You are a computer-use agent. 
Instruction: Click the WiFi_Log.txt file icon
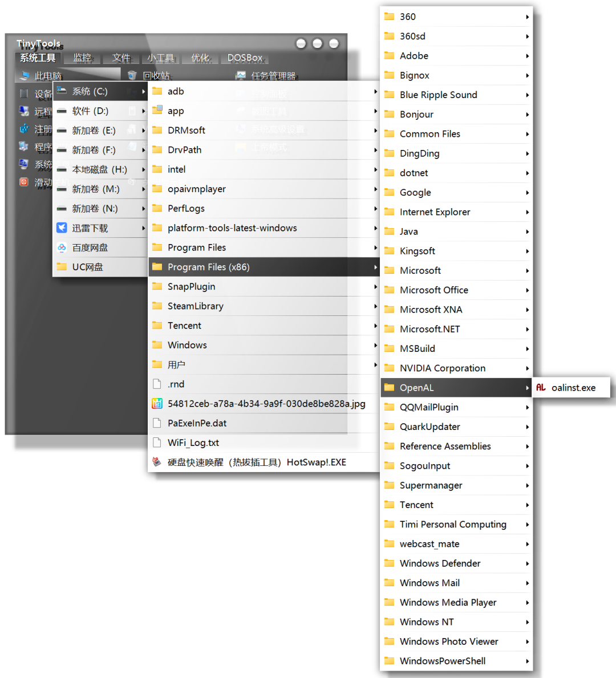coord(157,442)
